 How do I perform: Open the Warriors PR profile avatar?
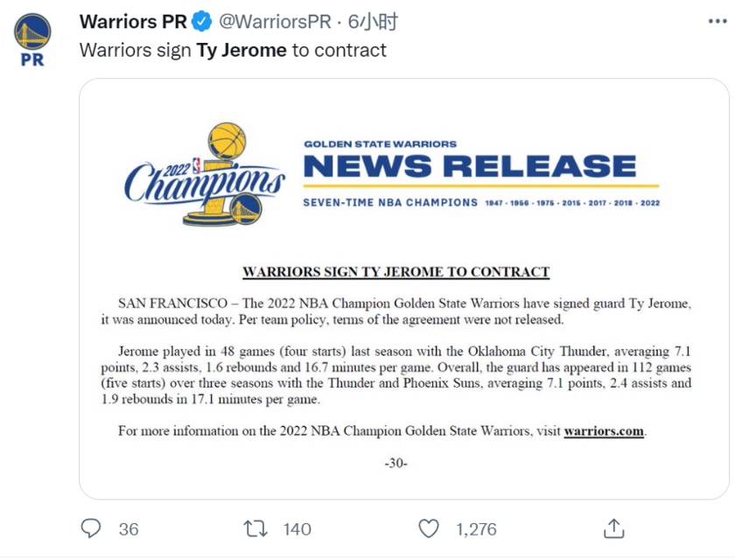click(32, 39)
